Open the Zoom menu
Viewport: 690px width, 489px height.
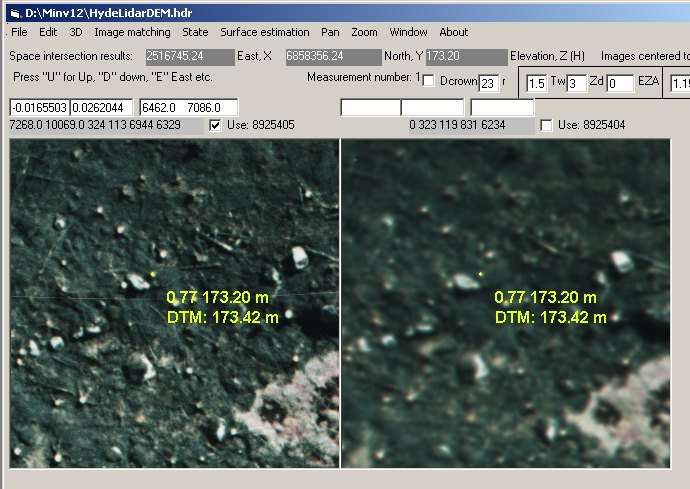point(364,32)
